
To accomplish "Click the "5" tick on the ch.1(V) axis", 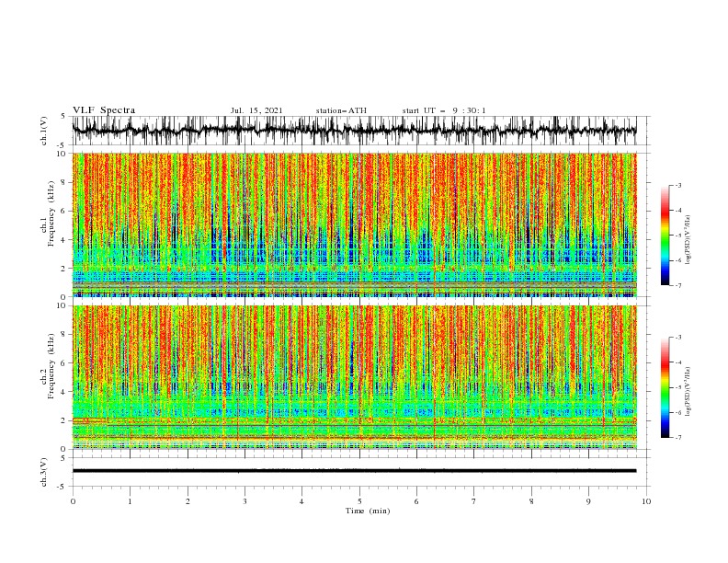I will pyautogui.click(x=63, y=116).
